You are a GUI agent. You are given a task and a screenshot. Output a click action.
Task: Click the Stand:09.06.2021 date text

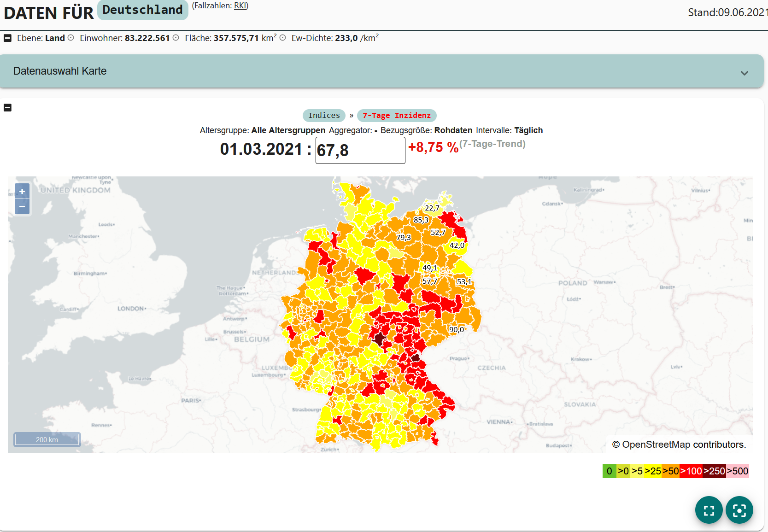[727, 12]
